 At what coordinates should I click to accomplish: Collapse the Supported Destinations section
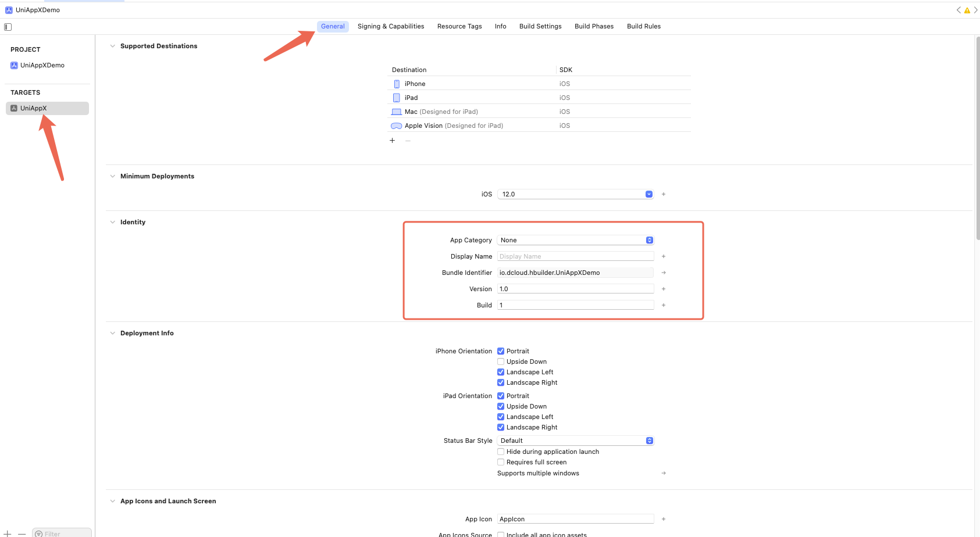click(112, 46)
